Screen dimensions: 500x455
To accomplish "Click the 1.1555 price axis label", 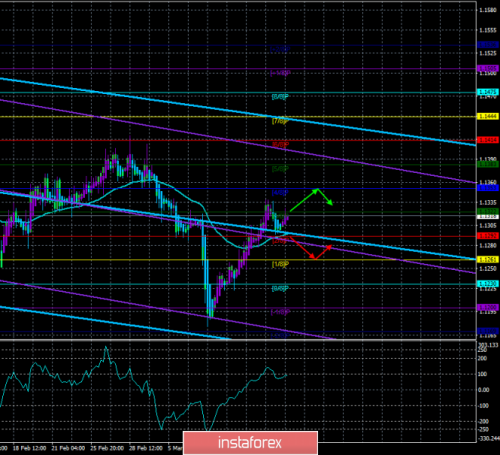I will tap(488, 30).
